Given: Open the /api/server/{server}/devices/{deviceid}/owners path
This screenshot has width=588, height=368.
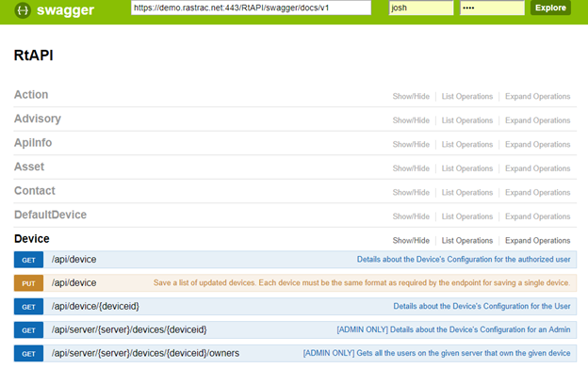Looking at the screenshot, I should 145,353.
